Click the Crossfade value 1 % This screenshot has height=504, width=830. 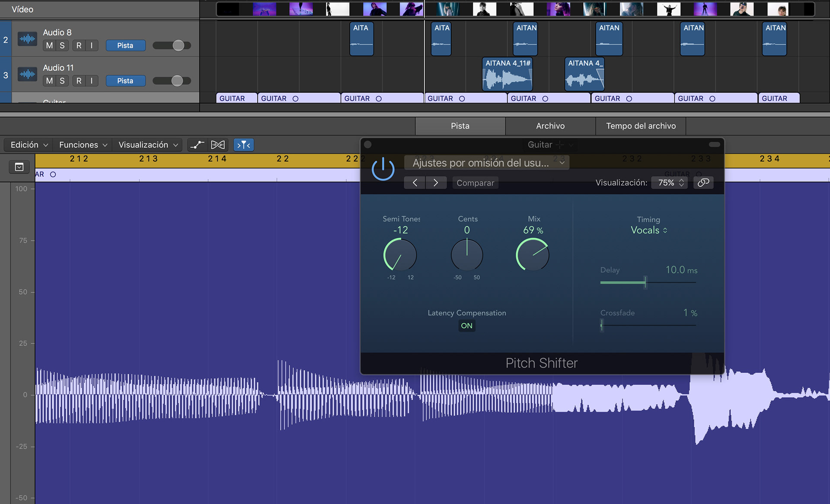click(x=690, y=313)
